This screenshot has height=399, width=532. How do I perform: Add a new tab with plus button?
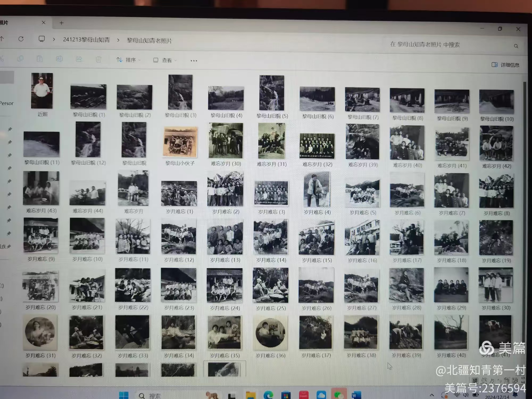[61, 23]
